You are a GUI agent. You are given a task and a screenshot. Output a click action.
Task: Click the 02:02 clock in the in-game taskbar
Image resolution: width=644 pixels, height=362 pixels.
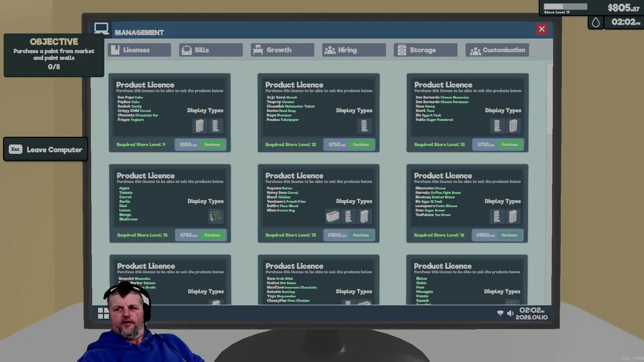(532, 311)
